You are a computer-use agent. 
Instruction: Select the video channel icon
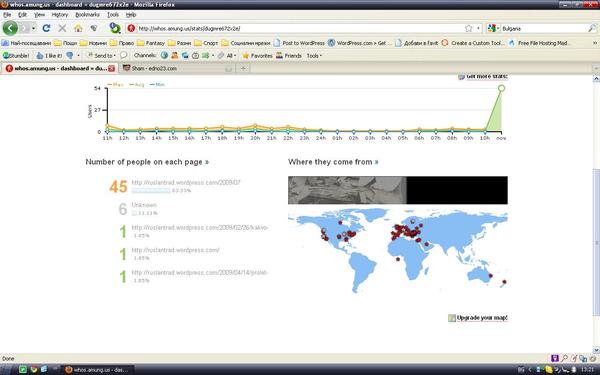(x=195, y=55)
